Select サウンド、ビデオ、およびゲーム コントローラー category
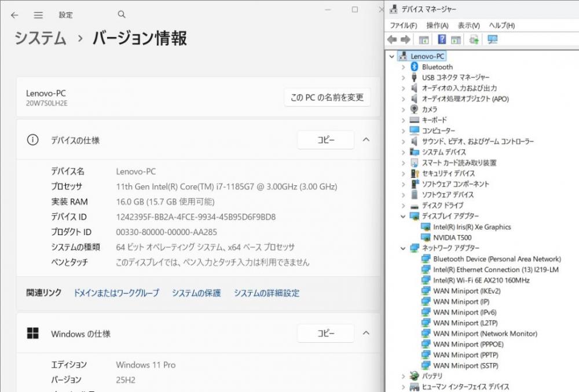 click(478, 141)
